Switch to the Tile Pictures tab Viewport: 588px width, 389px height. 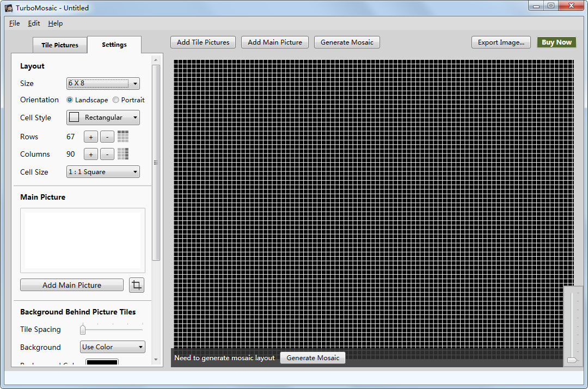(x=60, y=45)
